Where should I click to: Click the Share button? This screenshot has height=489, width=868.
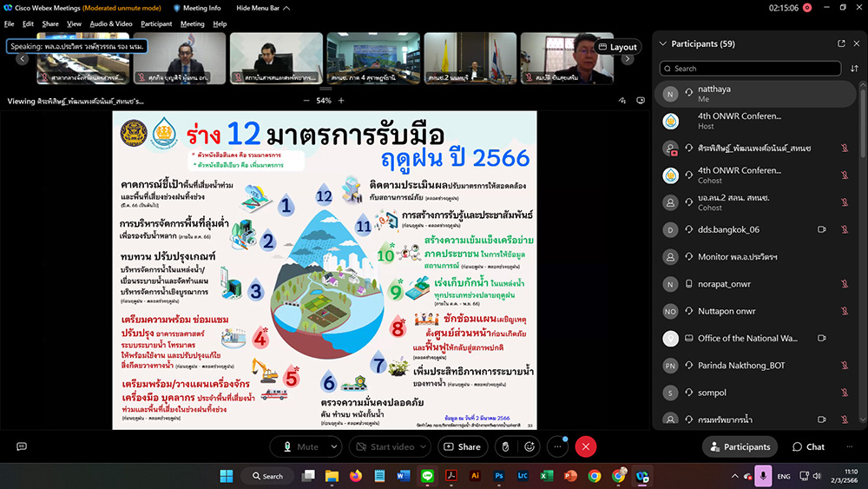click(x=462, y=446)
